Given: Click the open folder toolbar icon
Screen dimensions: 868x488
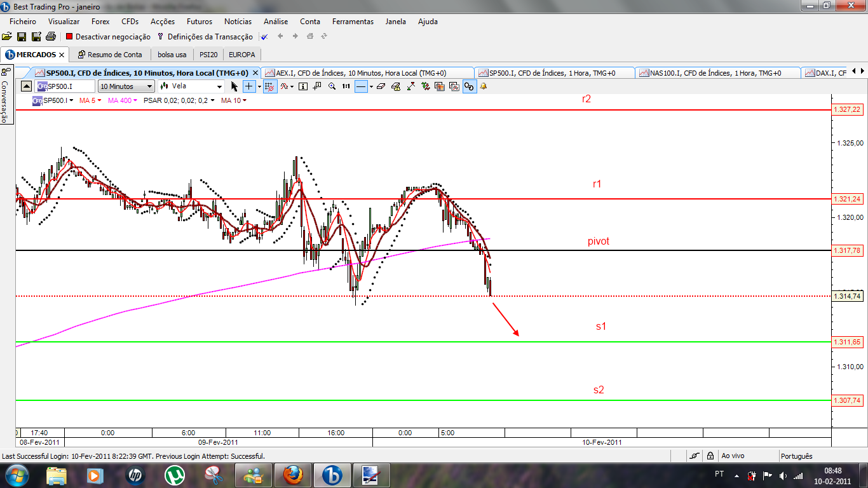Looking at the screenshot, I should pyautogui.click(x=7, y=37).
